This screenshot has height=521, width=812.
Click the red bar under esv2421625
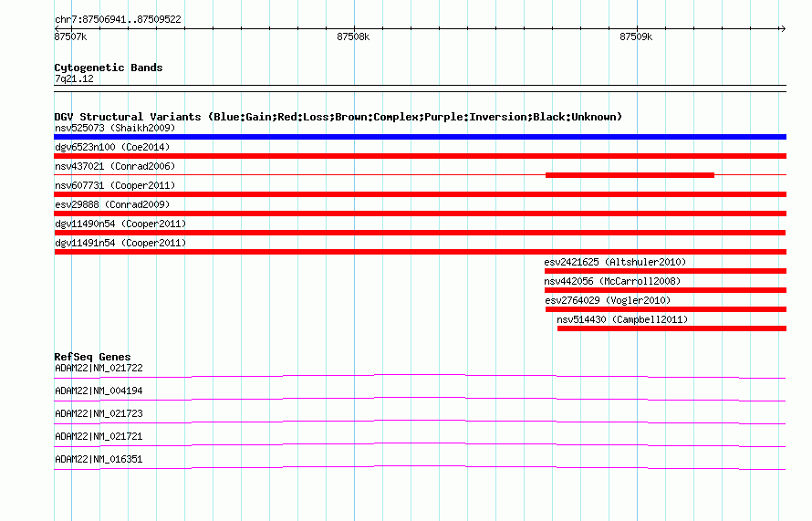[x=665, y=271]
